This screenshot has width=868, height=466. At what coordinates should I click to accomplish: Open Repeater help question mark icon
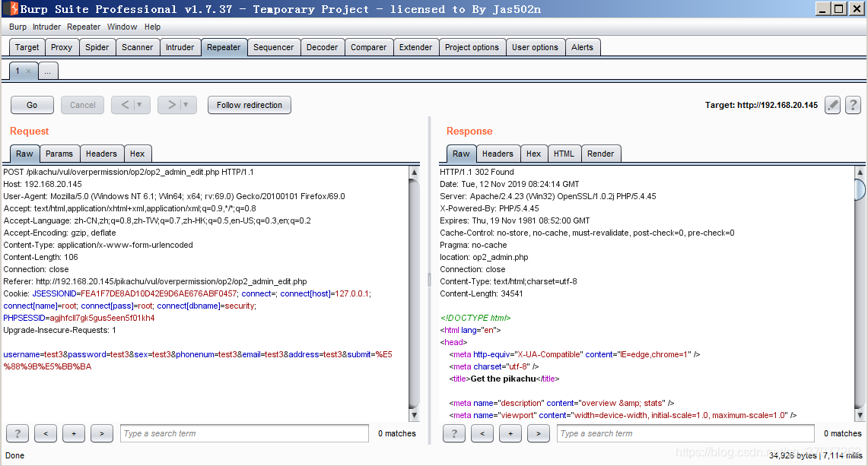853,105
